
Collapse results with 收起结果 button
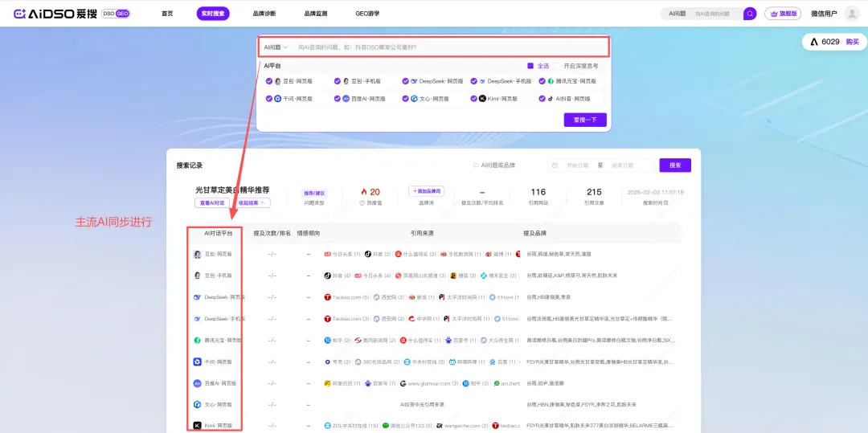click(252, 203)
